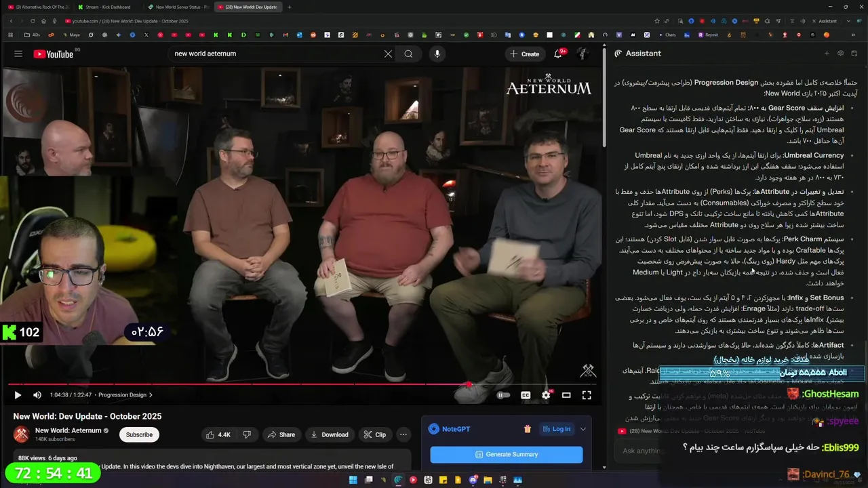Share the video
This screenshot has height=488, width=868.
[281, 434]
